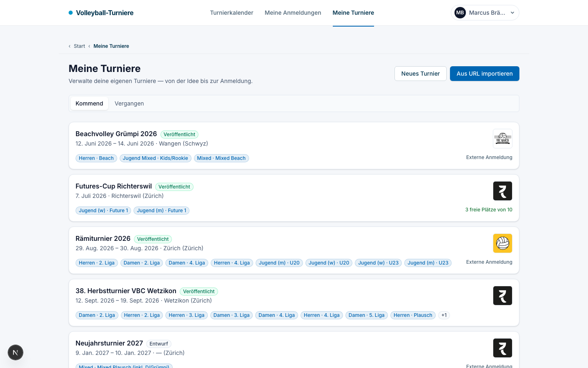Click the logo on Neujahrsturnier 2027 card

(503, 348)
